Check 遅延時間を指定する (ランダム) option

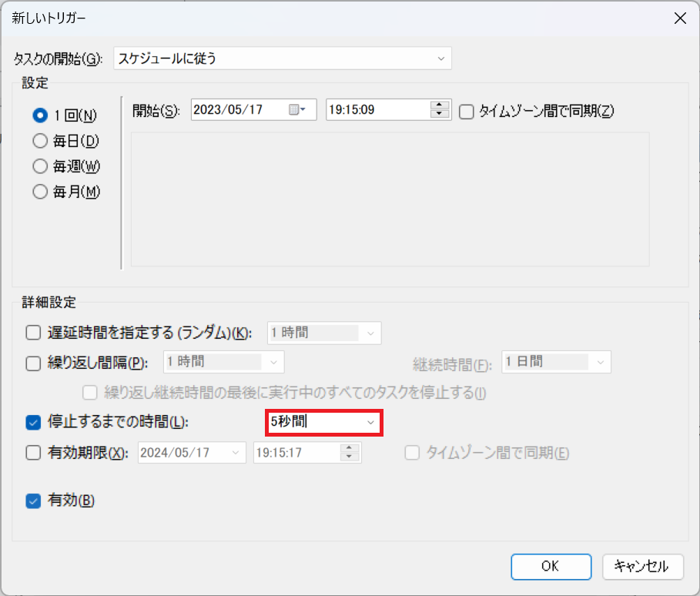pyautogui.click(x=33, y=333)
